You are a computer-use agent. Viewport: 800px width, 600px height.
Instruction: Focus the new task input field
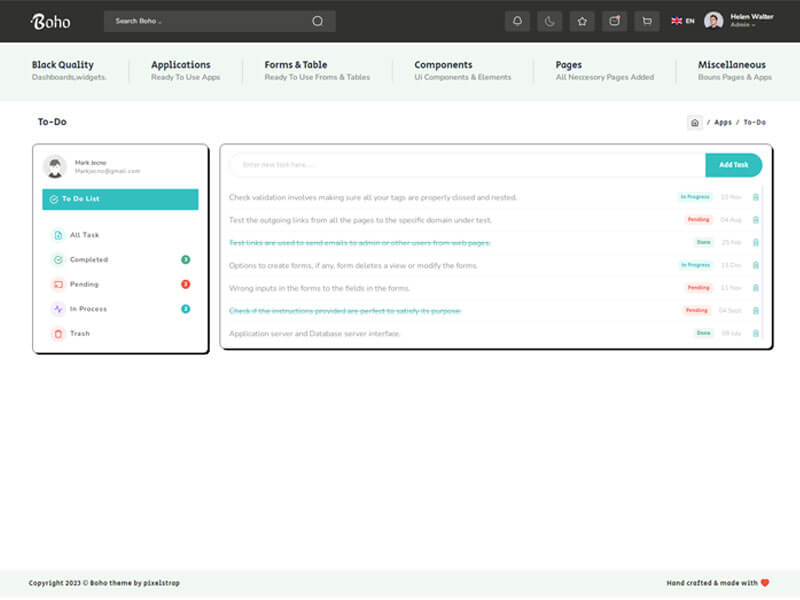coord(467,165)
